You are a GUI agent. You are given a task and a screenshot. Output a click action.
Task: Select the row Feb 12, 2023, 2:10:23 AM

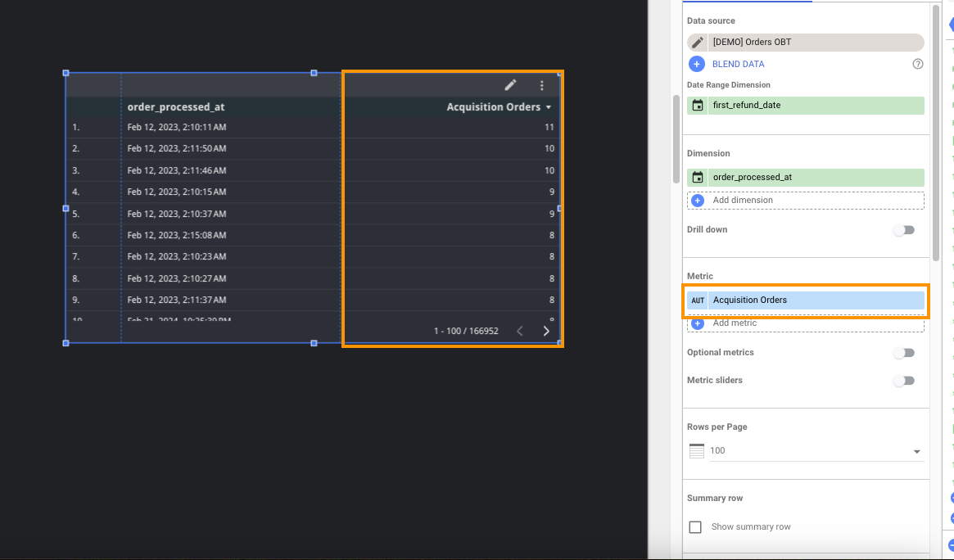pyautogui.click(x=313, y=256)
